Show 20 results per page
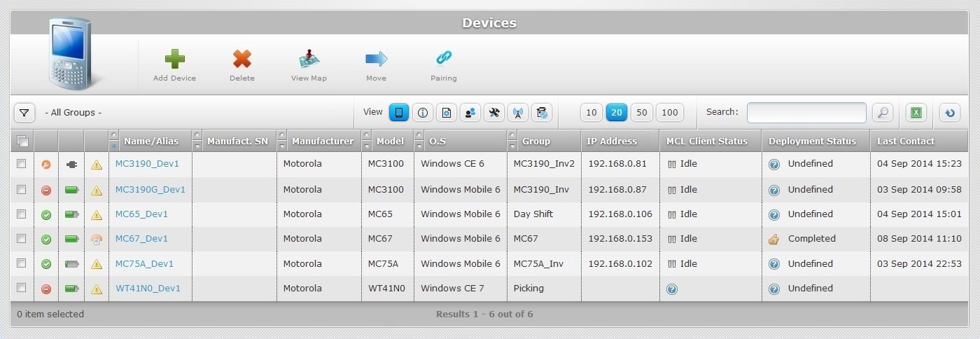This screenshot has height=339, width=980. [x=616, y=113]
